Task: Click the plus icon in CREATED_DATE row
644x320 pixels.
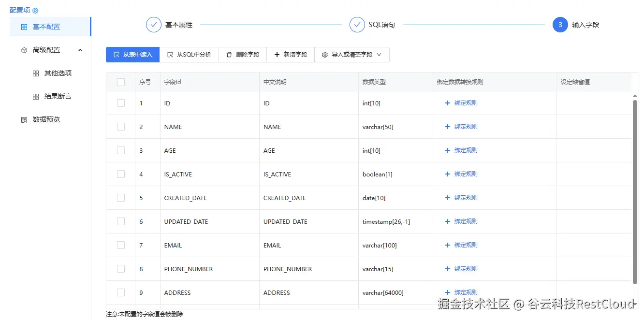Action: [x=448, y=198]
